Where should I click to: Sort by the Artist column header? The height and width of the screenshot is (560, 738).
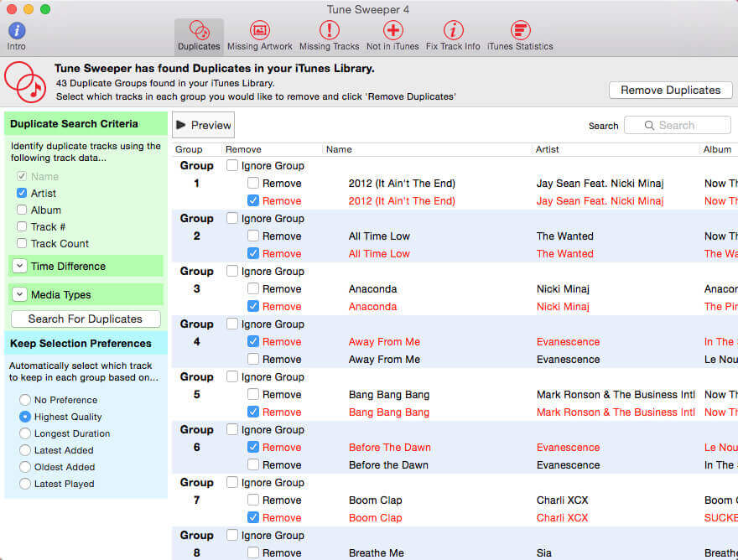pyautogui.click(x=547, y=149)
